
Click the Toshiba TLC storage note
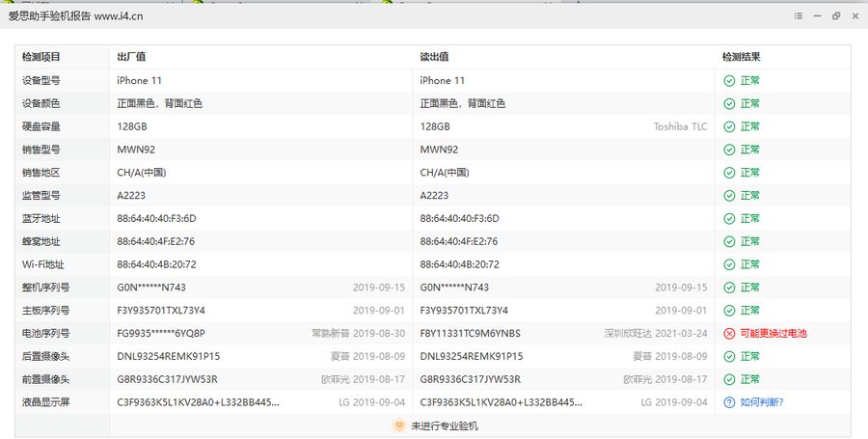click(x=680, y=126)
